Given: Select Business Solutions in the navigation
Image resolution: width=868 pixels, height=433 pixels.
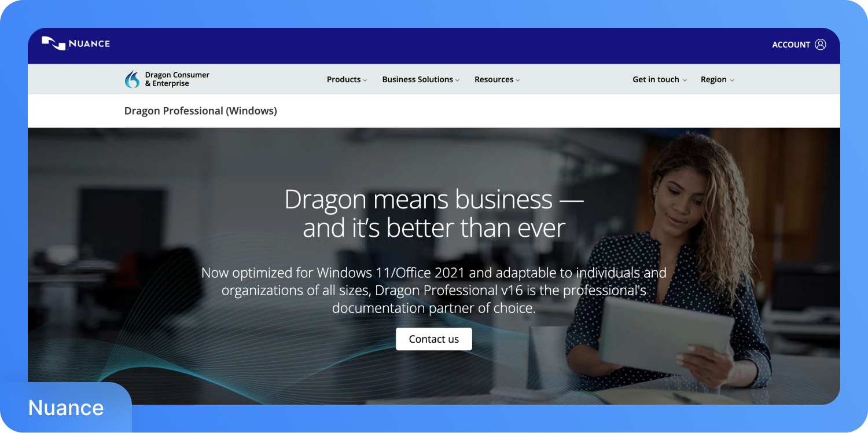Looking at the screenshot, I should point(418,79).
